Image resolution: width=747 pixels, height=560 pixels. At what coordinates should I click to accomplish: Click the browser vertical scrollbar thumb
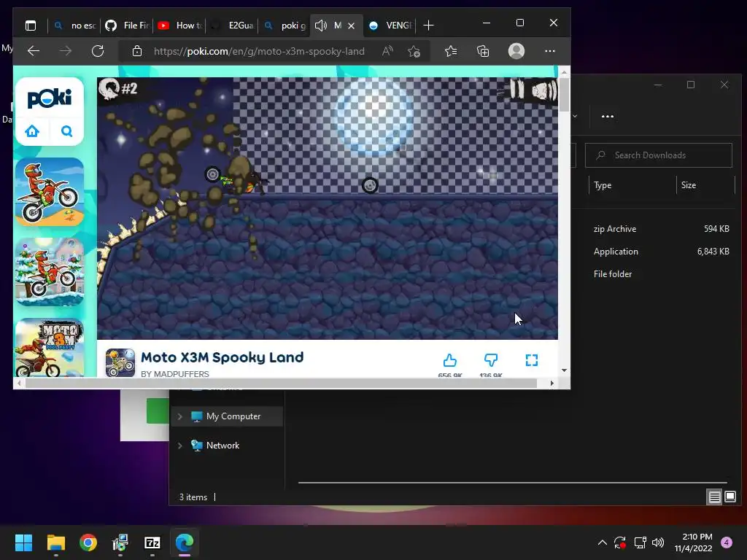[564, 94]
